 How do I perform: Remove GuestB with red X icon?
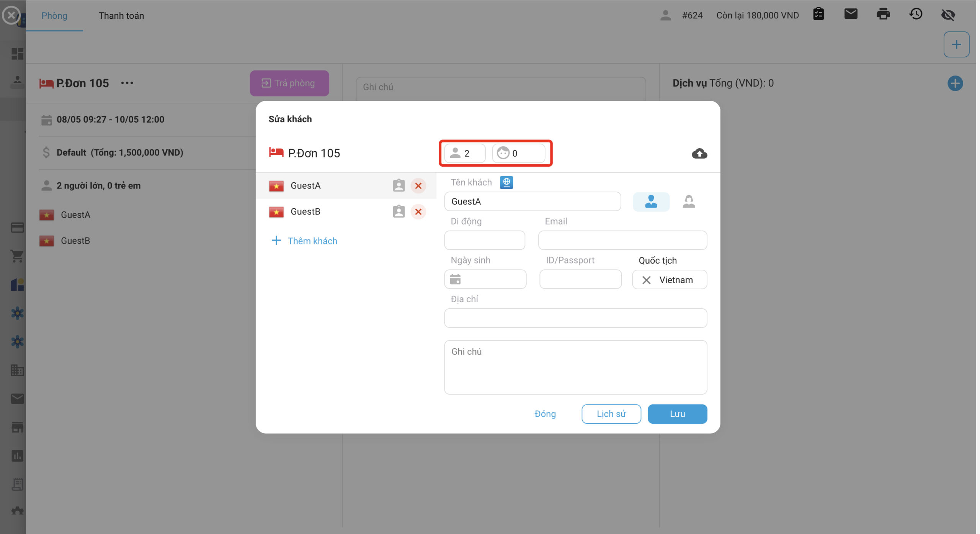418,211
